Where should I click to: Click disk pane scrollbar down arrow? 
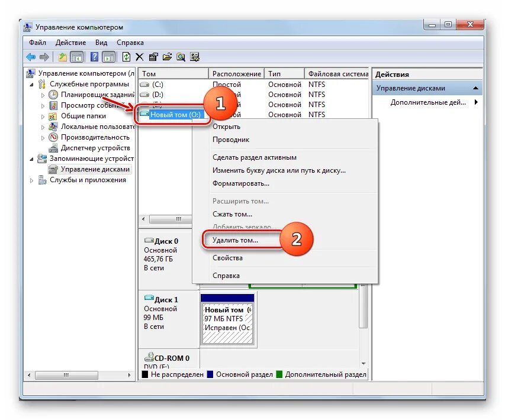tap(364, 364)
